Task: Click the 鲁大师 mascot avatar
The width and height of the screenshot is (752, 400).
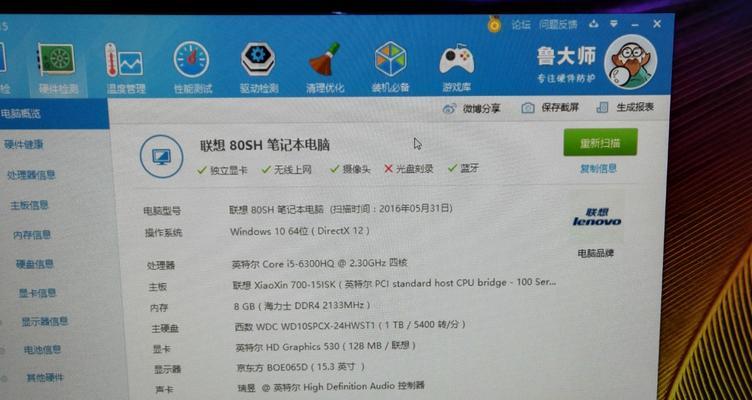Action: pyautogui.click(x=630, y=63)
